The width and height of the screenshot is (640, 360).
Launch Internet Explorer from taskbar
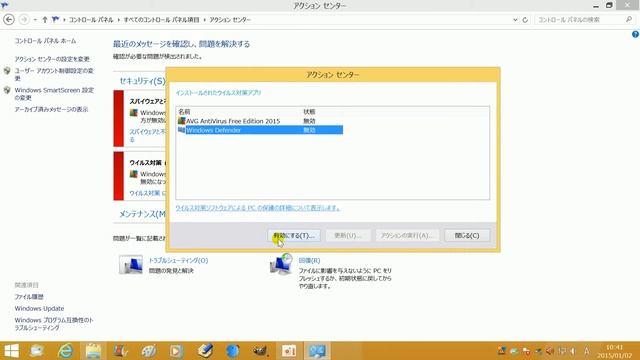(65, 351)
